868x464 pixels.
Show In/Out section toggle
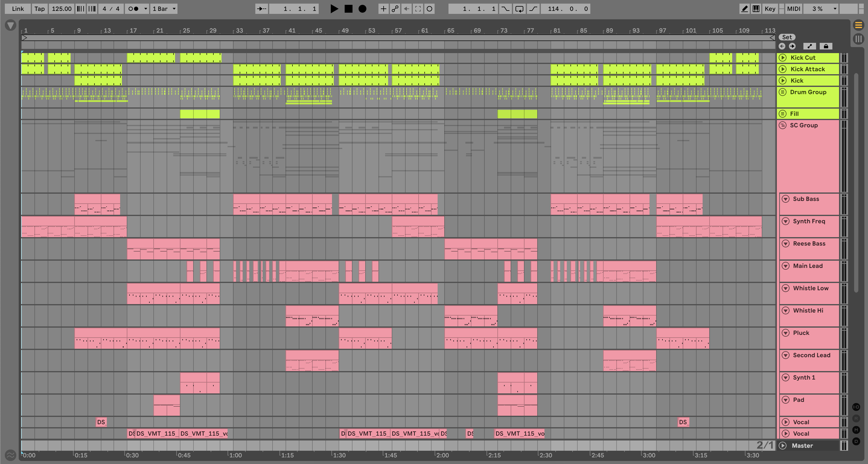click(856, 407)
